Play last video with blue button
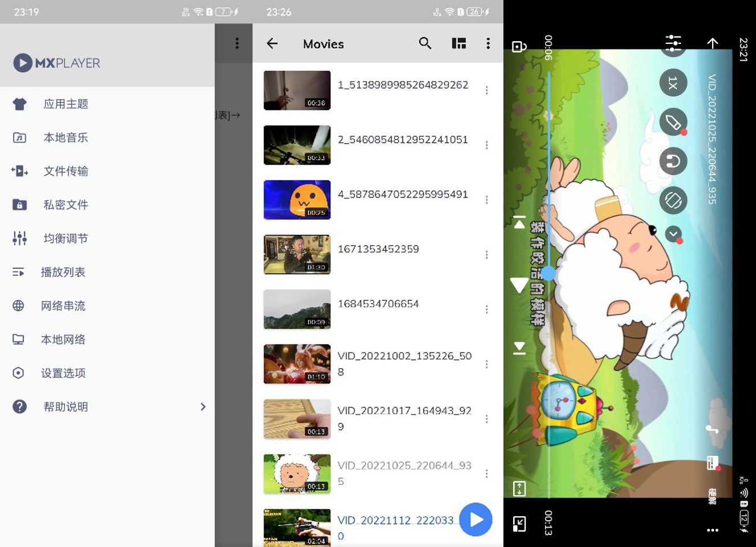 475,520
